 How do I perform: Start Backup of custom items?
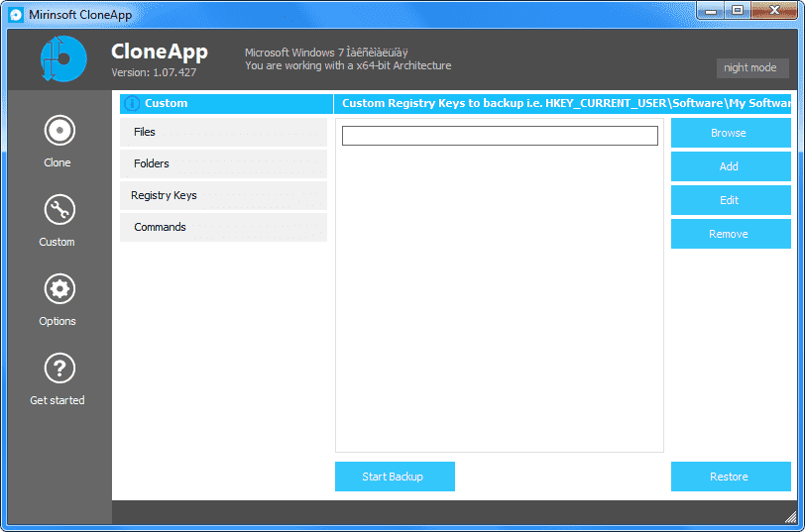[x=394, y=477]
